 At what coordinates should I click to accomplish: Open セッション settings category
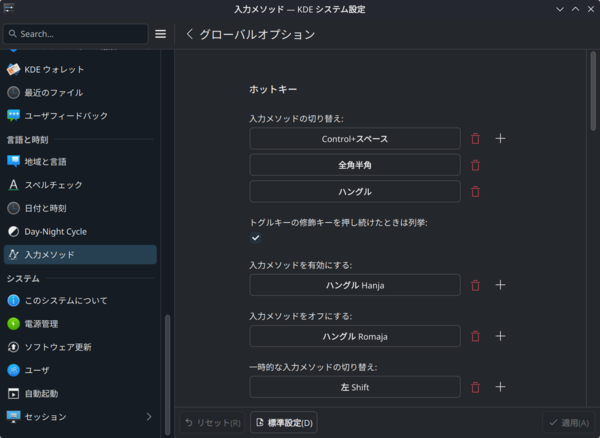[x=80, y=417]
